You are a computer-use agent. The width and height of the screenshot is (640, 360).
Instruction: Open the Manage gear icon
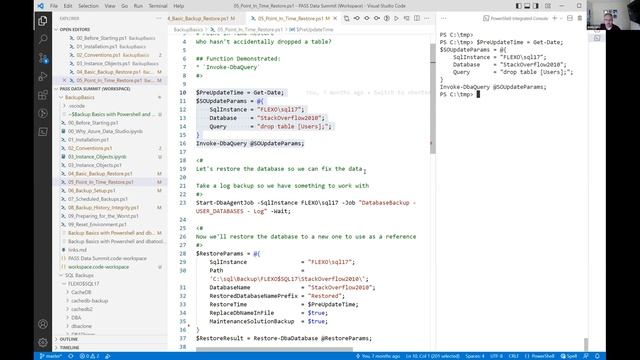coord(43,342)
